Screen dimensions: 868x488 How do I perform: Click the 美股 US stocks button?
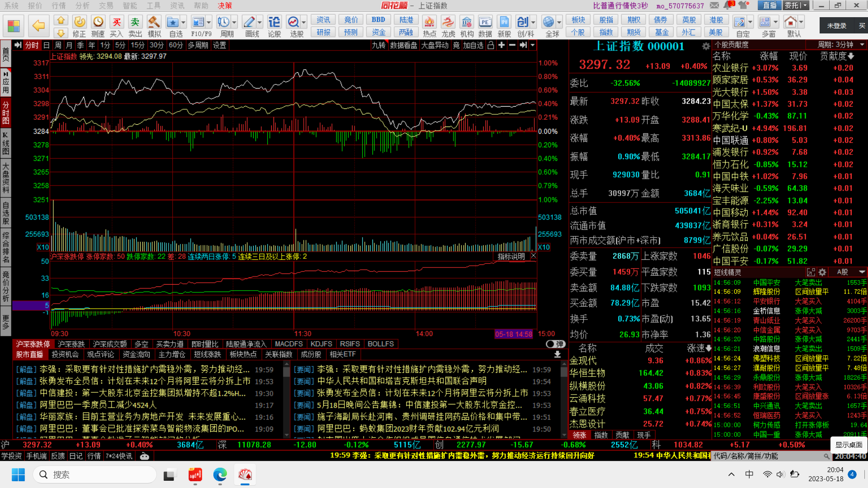pyautogui.click(x=716, y=33)
